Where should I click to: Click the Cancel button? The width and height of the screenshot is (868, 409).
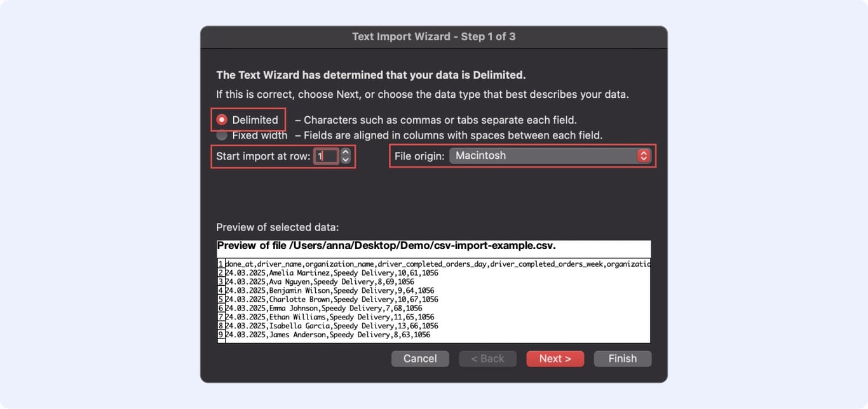(420, 359)
